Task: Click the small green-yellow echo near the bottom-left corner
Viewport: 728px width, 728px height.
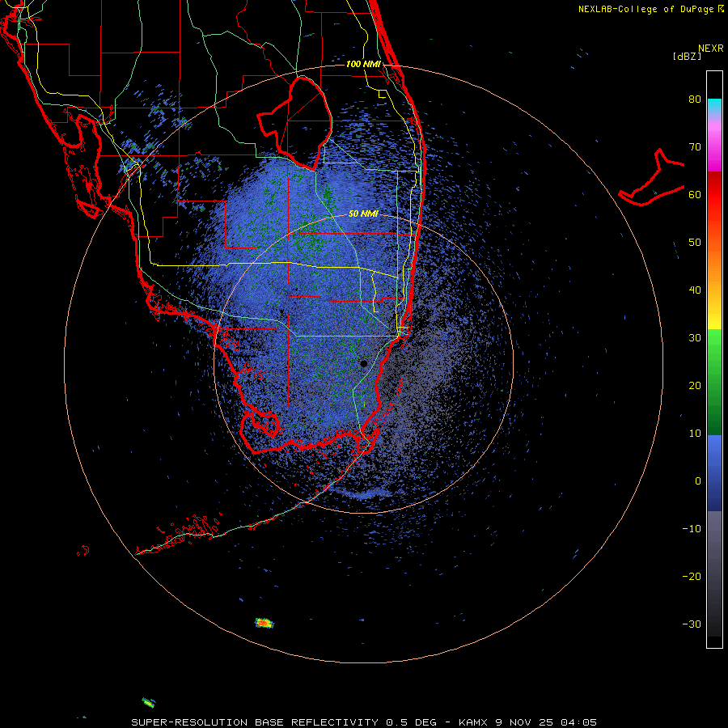Action: 149,702
